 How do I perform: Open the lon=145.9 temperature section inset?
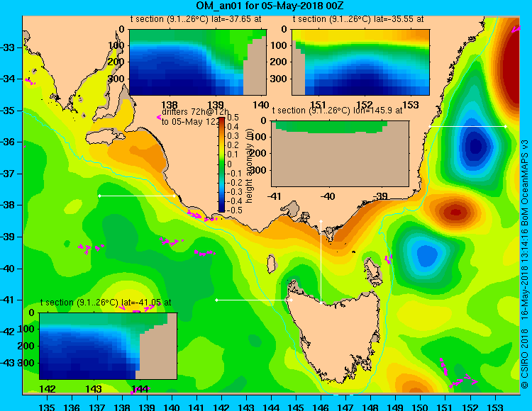pyautogui.click(x=340, y=154)
